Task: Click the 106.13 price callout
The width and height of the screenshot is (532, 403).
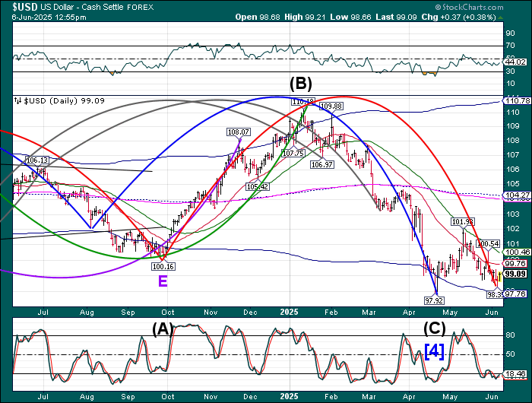Action: pyautogui.click(x=36, y=160)
